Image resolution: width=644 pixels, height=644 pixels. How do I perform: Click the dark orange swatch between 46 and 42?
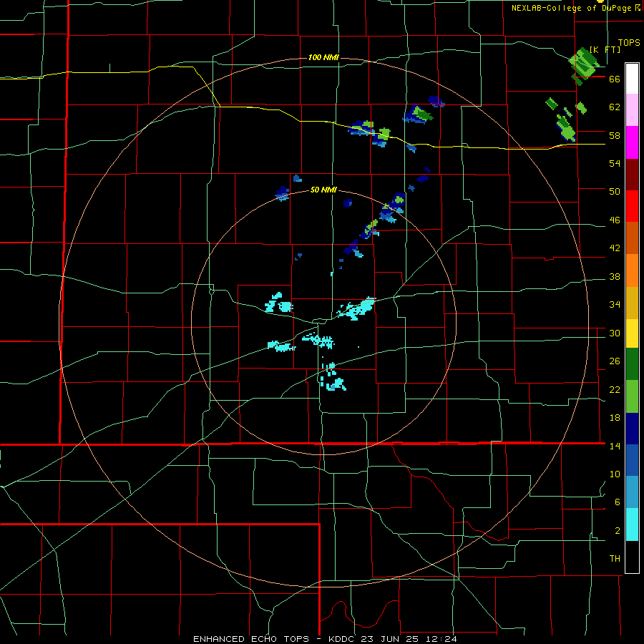click(632, 238)
